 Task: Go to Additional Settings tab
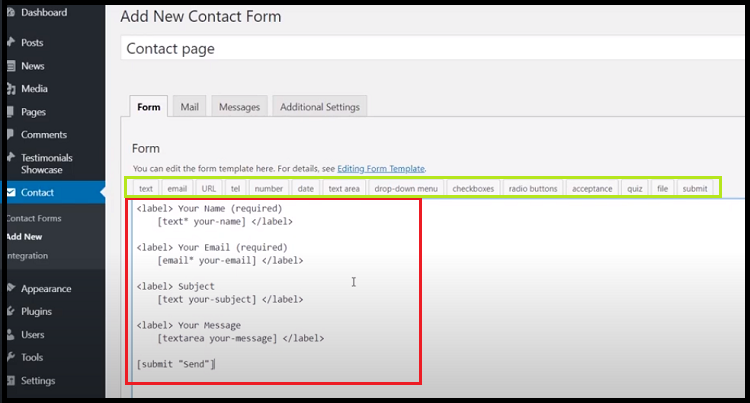[x=320, y=107]
